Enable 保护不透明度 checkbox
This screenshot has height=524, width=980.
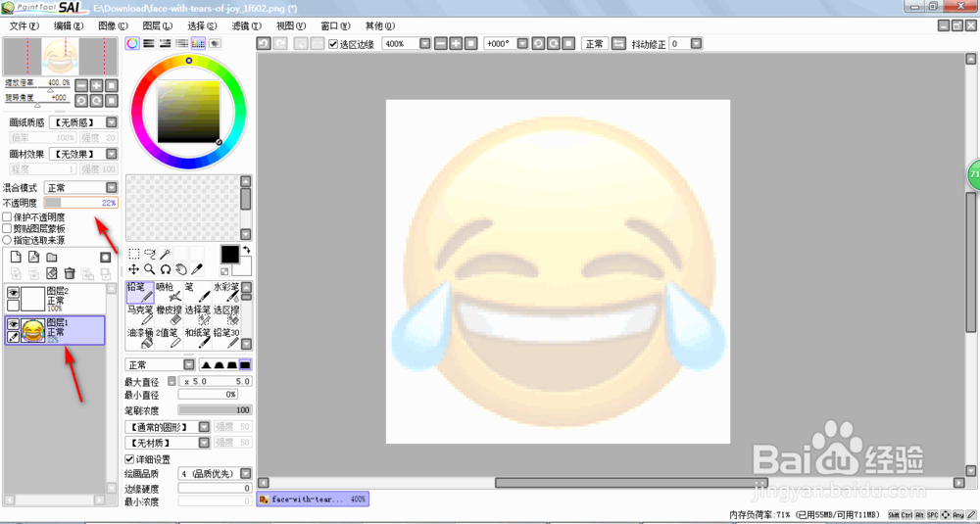pos(7,217)
